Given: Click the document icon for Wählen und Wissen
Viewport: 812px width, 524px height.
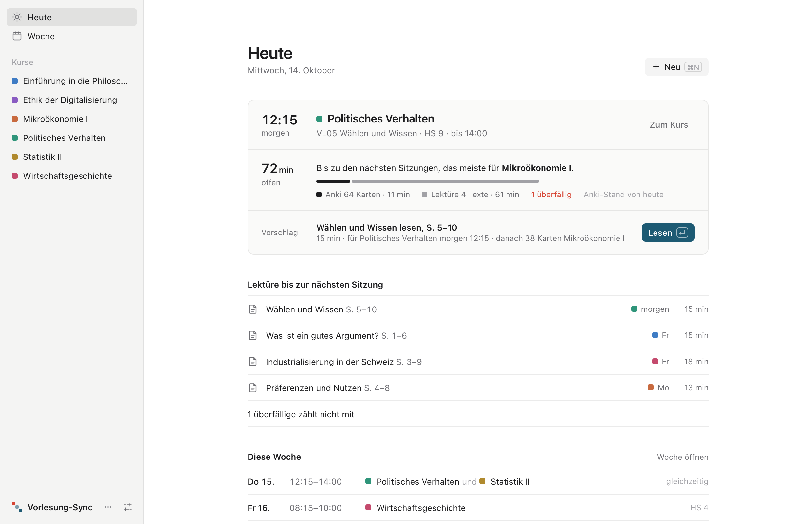Looking at the screenshot, I should (252, 309).
